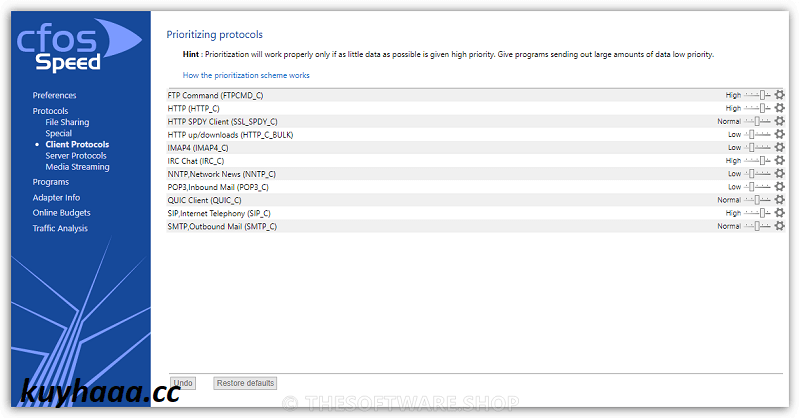This screenshot has width=800, height=418.
Task: Open Programs section
Action: pyautogui.click(x=51, y=182)
